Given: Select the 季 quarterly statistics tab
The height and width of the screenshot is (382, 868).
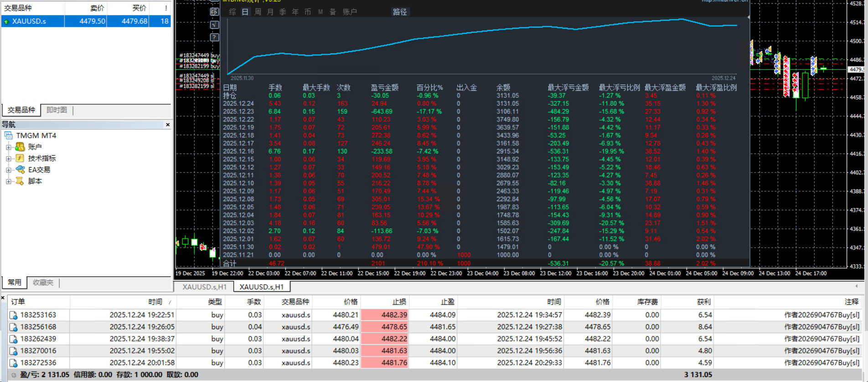Looking at the screenshot, I should click(283, 12).
